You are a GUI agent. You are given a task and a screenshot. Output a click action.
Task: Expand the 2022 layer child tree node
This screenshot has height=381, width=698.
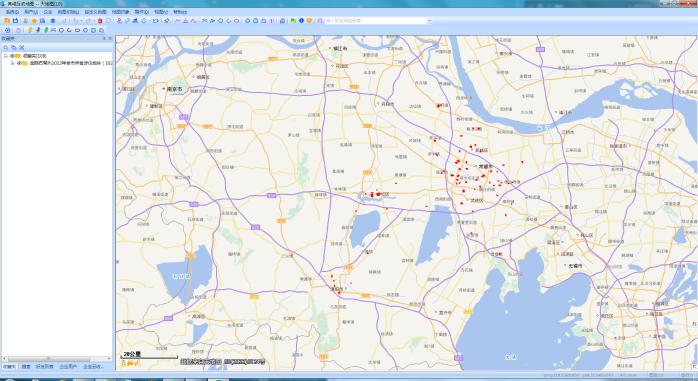[12, 63]
